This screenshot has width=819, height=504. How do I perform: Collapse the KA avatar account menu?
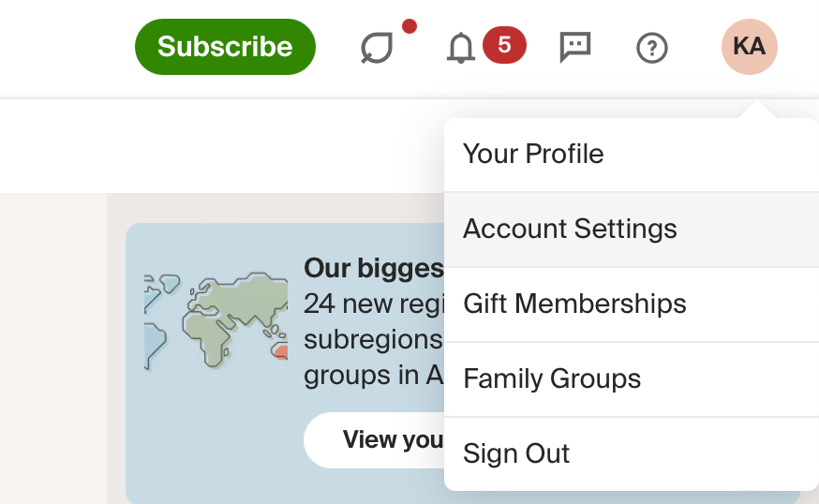[750, 47]
